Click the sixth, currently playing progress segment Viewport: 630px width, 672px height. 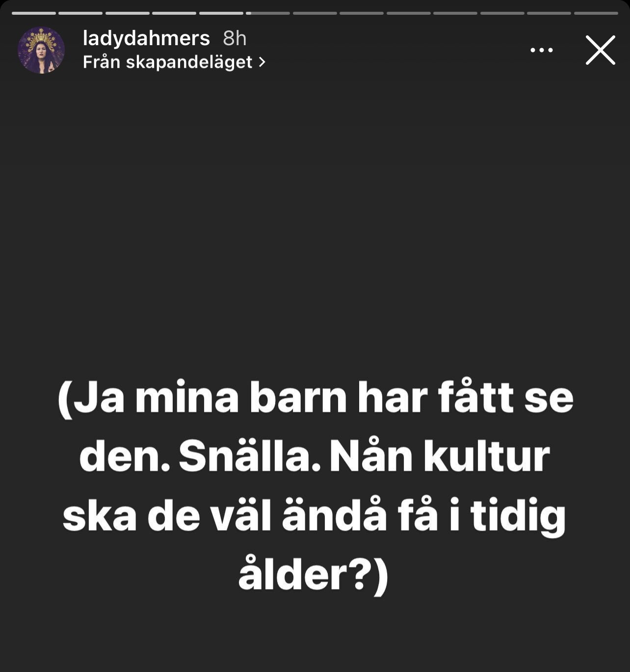268,13
